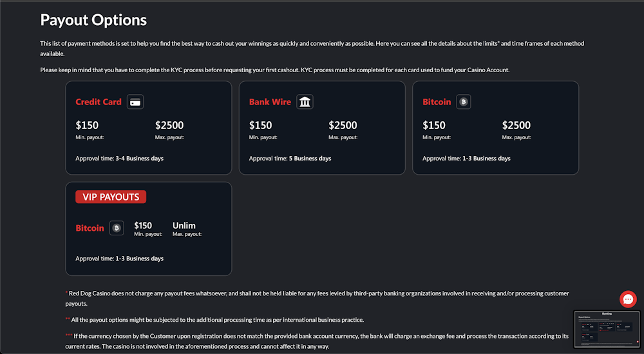The width and height of the screenshot is (644, 354).
Task: Click the Bitcoin coin icon in top card
Action: [x=464, y=102]
